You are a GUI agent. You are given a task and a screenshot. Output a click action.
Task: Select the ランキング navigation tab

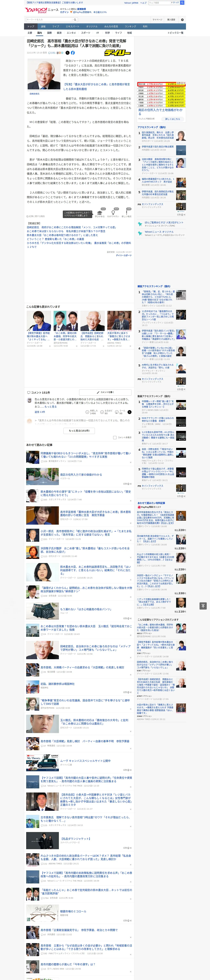(x=130, y=27)
